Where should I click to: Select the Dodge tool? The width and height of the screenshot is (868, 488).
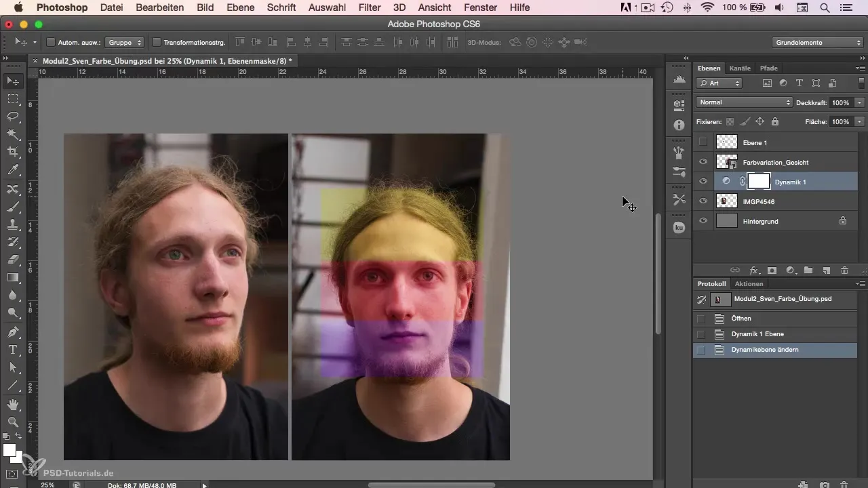13,312
